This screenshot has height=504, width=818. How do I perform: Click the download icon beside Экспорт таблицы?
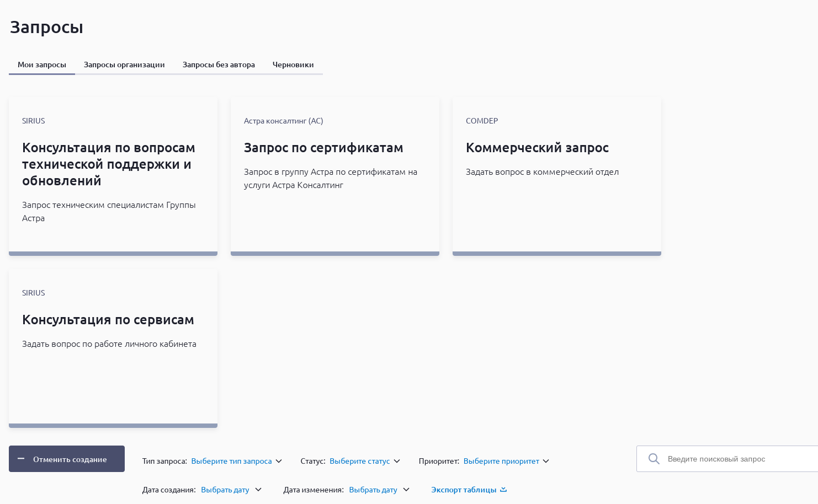[503, 490]
